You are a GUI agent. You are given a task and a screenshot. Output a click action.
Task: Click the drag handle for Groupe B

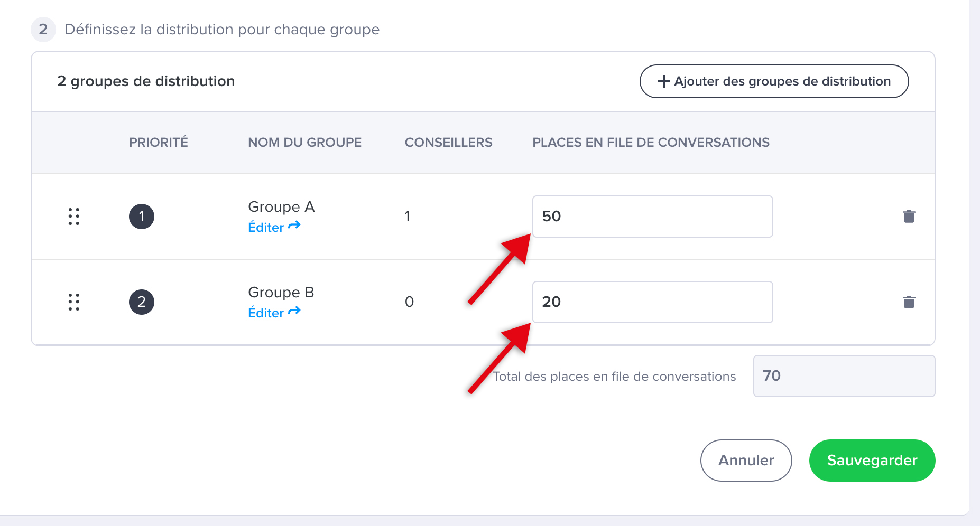[74, 302]
